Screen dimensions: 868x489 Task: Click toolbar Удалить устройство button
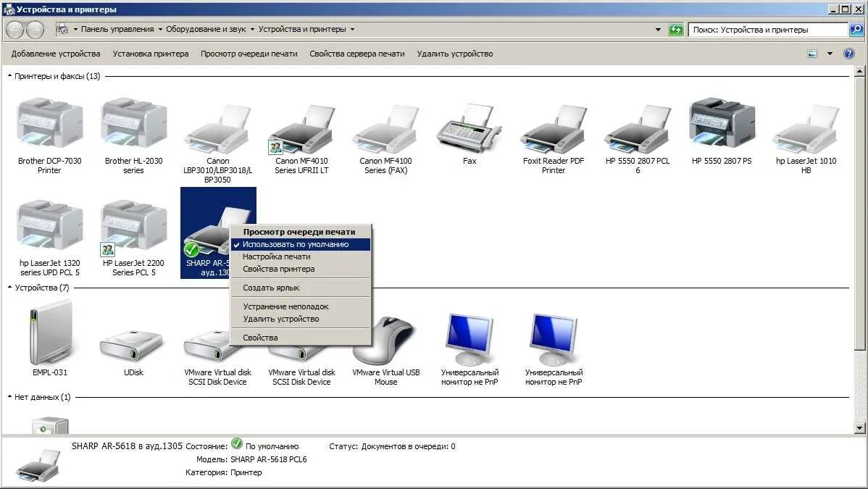(x=455, y=54)
